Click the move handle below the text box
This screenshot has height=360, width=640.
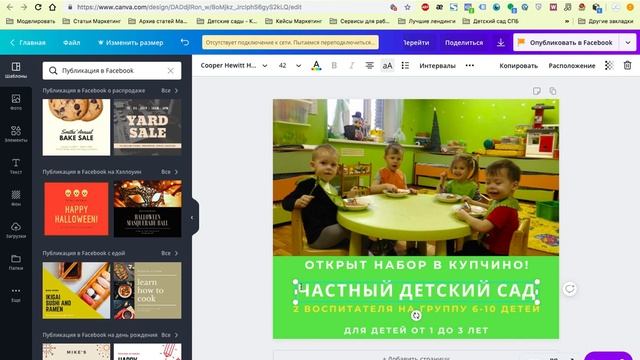click(416, 315)
